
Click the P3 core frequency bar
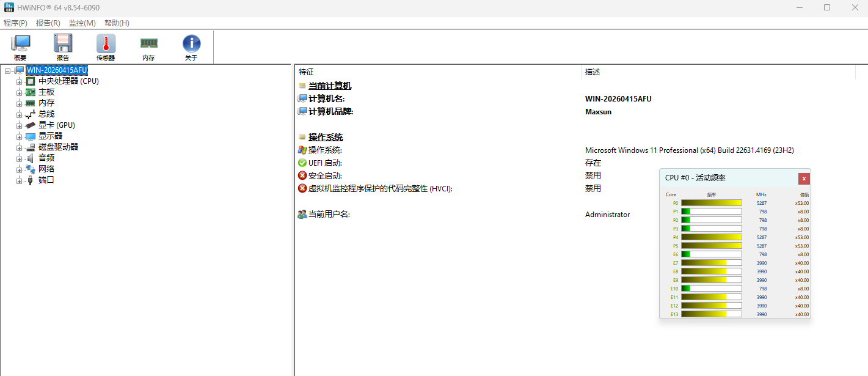(712, 228)
